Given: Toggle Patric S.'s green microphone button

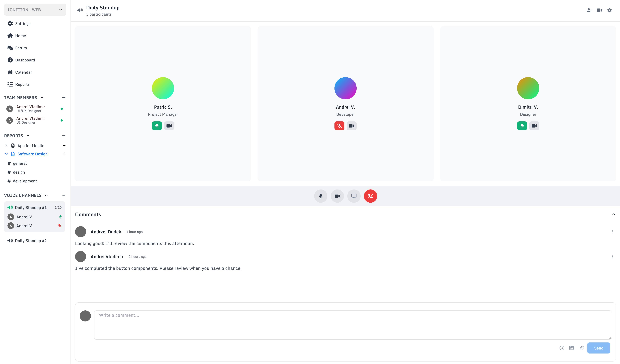Looking at the screenshot, I should point(157,126).
